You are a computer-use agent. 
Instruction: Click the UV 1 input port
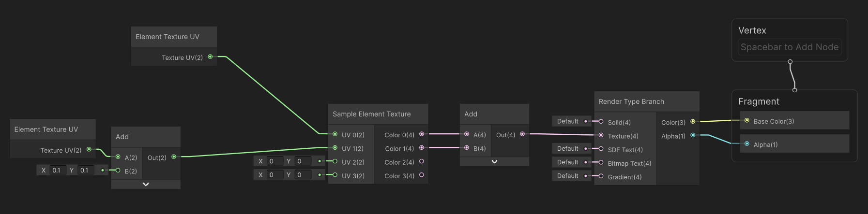pos(335,148)
